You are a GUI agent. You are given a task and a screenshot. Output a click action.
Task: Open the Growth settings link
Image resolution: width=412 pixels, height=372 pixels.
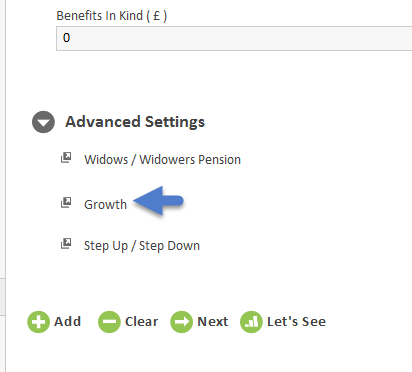(105, 204)
